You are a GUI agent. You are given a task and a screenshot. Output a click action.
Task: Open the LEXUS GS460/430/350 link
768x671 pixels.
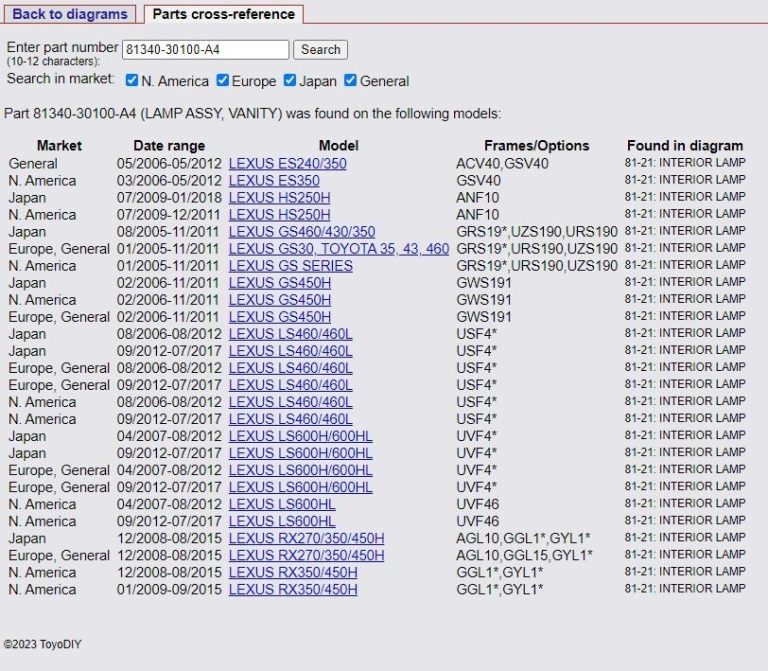tap(302, 232)
